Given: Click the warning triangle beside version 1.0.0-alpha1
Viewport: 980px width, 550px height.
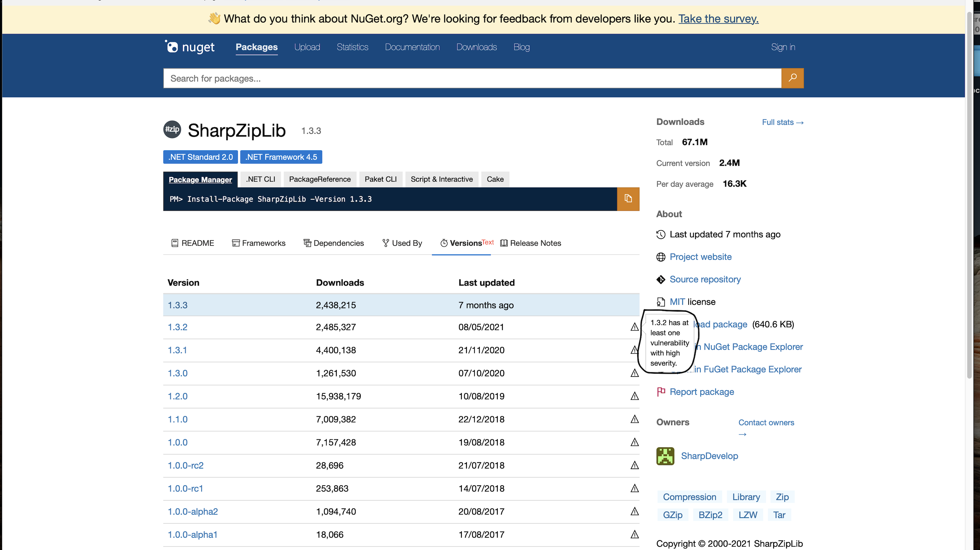Looking at the screenshot, I should tap(634, 534).
